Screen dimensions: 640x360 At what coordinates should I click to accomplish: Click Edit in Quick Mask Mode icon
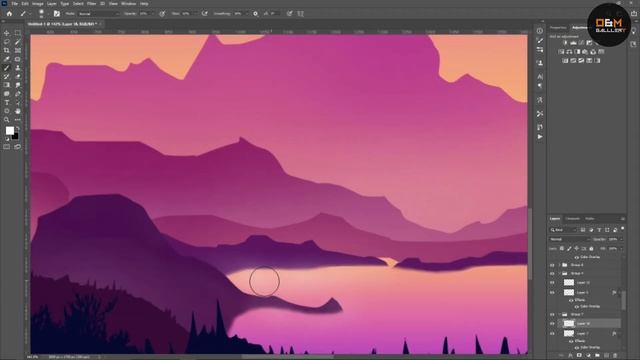[7, 147]
